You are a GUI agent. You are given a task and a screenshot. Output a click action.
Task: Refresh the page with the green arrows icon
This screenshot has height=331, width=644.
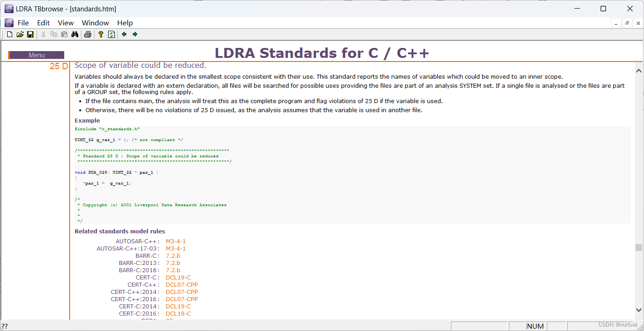tap(111, 34)
